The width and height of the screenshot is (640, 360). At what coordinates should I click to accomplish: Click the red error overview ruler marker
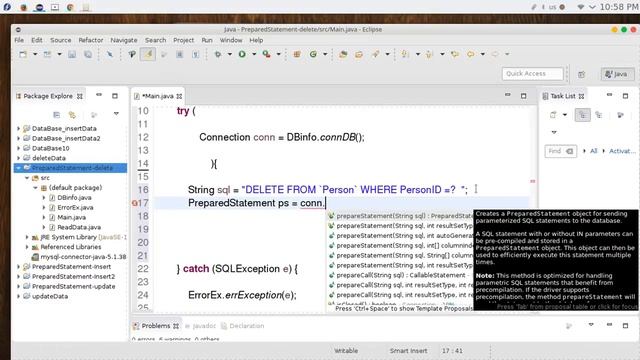(533, 181)
